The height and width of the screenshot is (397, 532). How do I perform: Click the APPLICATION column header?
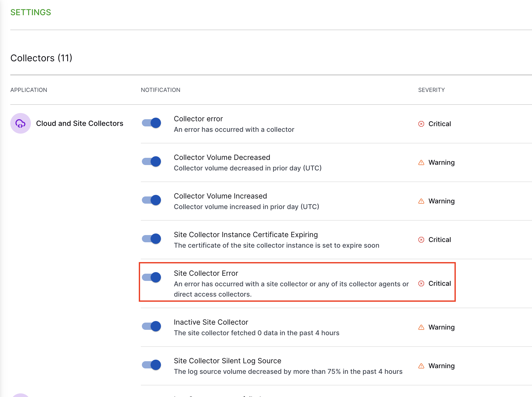click(x=29, y=90)
